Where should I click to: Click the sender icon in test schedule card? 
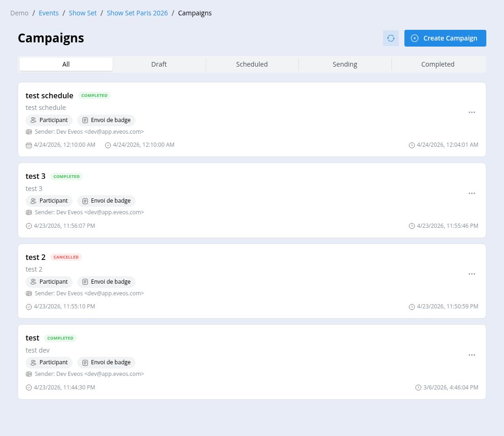29,132
